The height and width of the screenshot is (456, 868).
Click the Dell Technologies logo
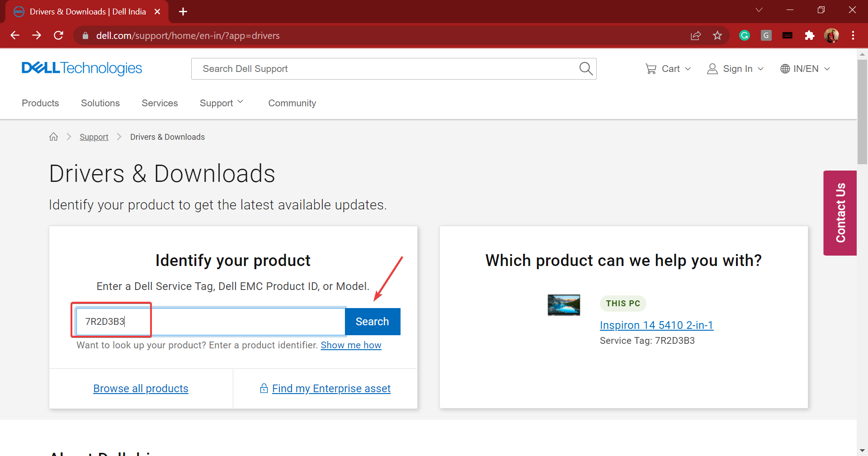click(x=82, y=68)
